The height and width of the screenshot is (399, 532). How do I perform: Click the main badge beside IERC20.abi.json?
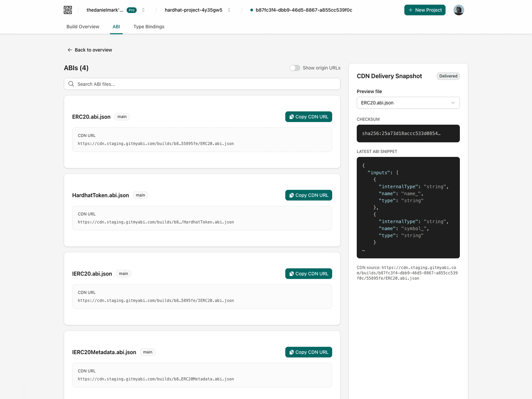pyautogui.click(x=123, y=273)
